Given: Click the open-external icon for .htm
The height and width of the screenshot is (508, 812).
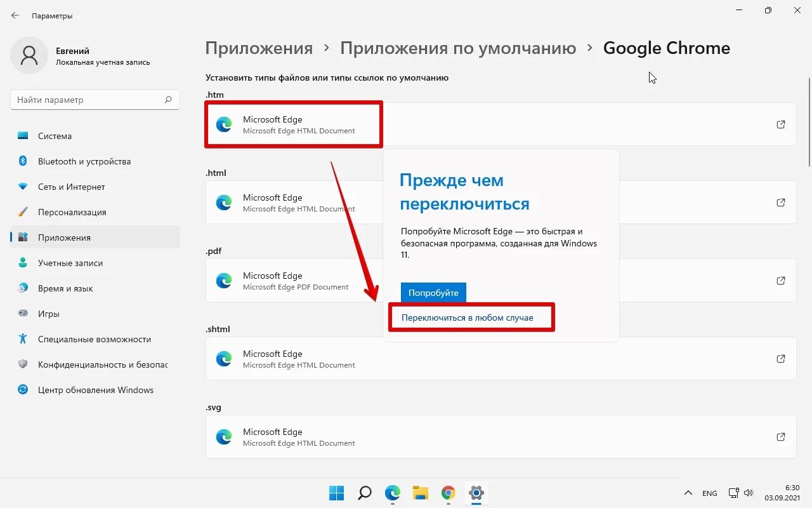Looking at the screenshot, I should point(781,124).
